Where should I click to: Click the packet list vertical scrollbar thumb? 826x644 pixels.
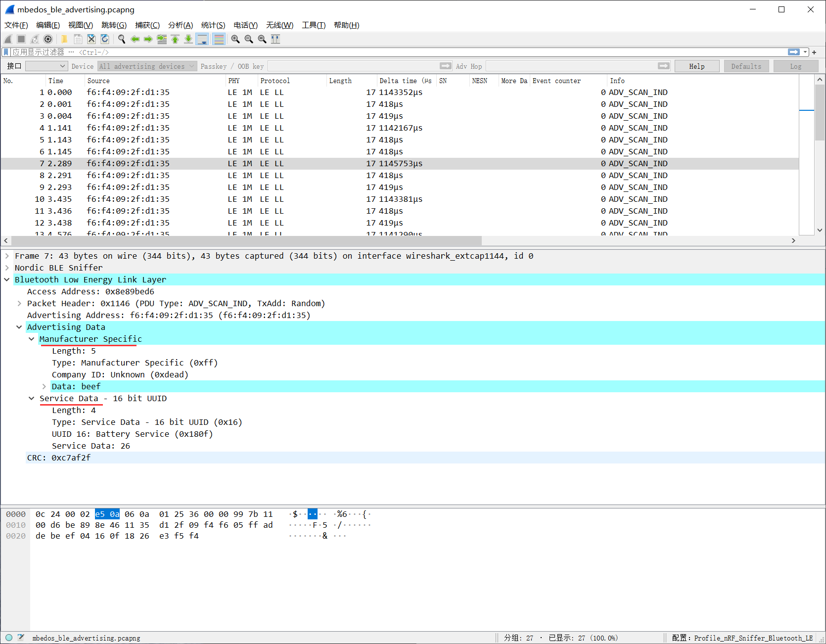click(820, 113)
